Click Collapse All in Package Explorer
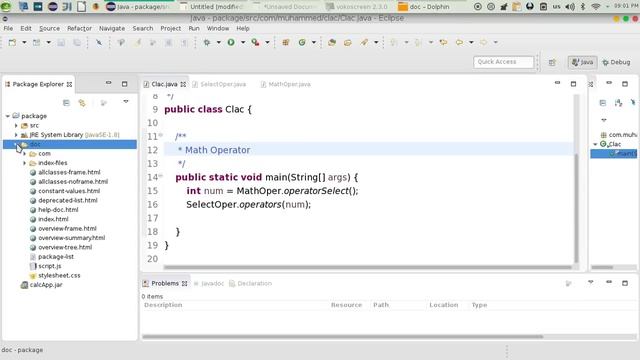This screenshot has height=360, width=640. point(66,103)
